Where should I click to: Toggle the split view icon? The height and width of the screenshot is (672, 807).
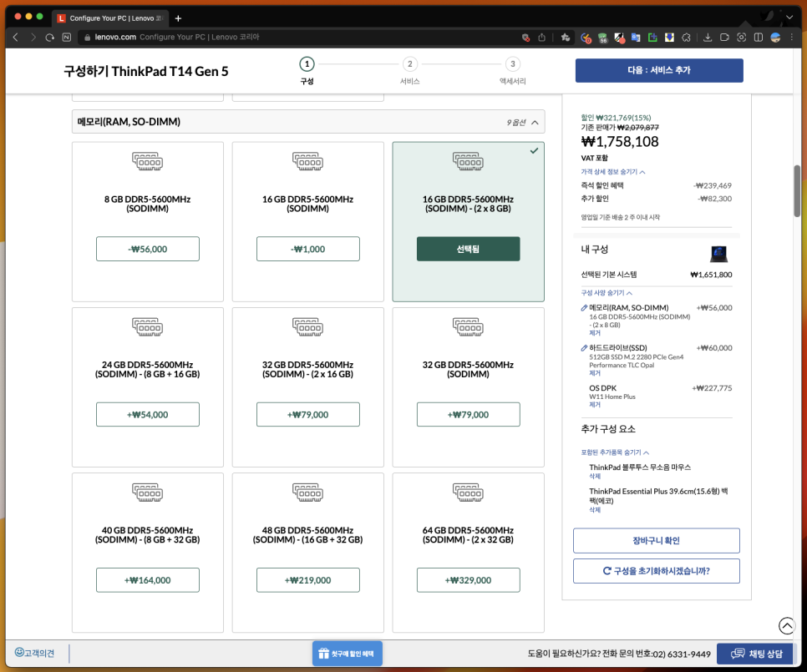758,37
